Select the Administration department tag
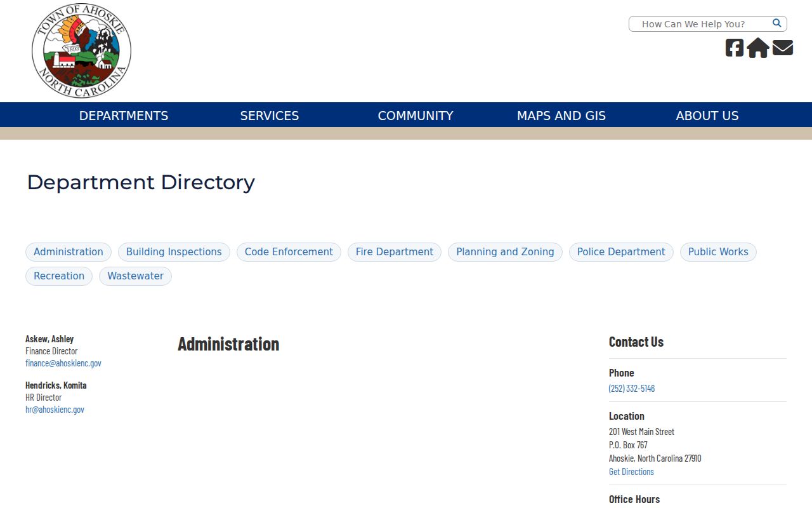This screenshot has width=812, height=508. click(x=69, y=252)
